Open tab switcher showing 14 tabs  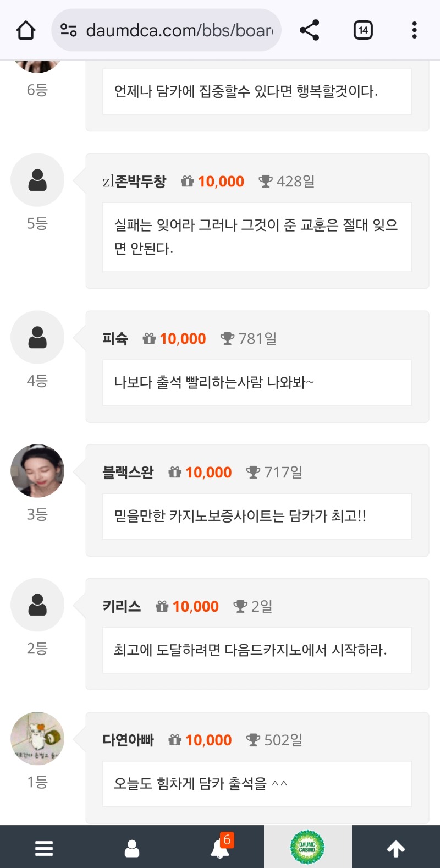coord(362,30)
